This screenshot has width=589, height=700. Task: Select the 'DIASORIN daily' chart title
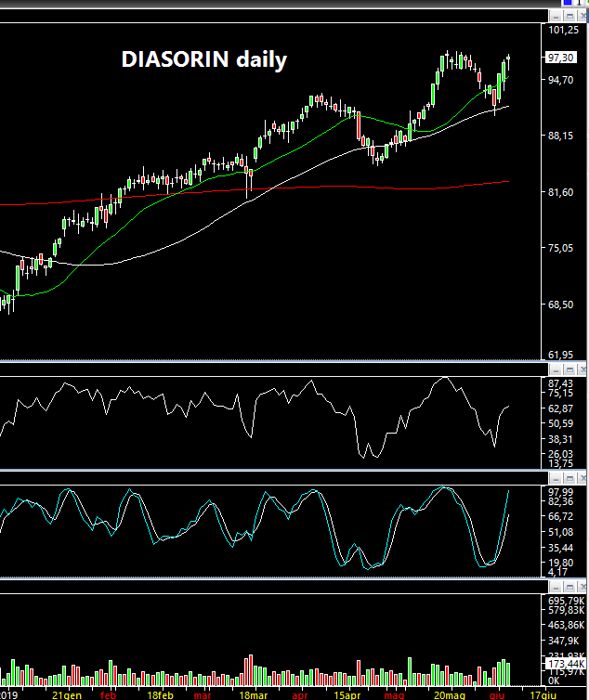[204, 59]
